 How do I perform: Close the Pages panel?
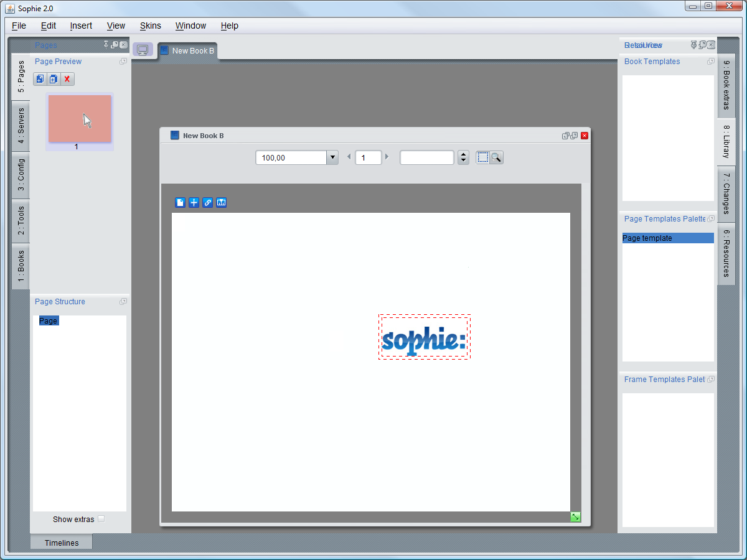pos(123,45)
